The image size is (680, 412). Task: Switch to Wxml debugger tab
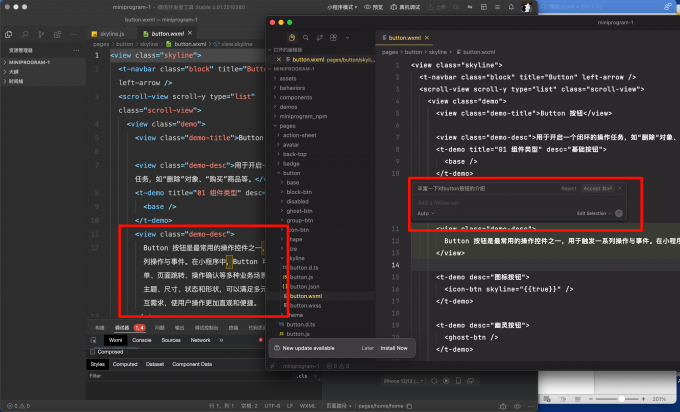click(115, 340)
